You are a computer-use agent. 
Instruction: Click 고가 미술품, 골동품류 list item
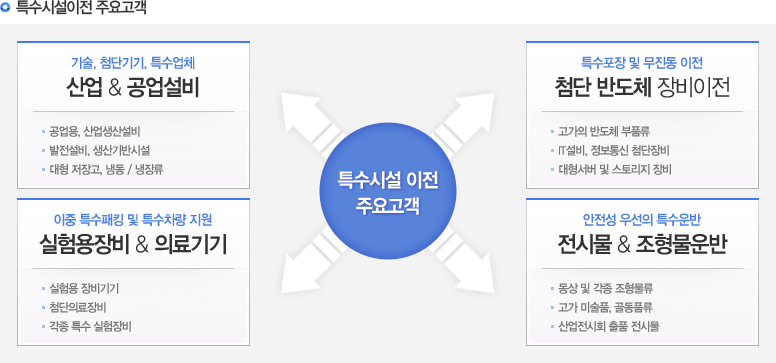pos(605,308)
